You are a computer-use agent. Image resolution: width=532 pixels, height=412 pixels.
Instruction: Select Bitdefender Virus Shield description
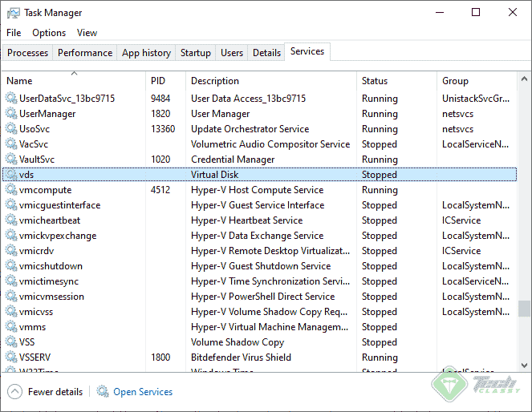[x=241, y=357]
